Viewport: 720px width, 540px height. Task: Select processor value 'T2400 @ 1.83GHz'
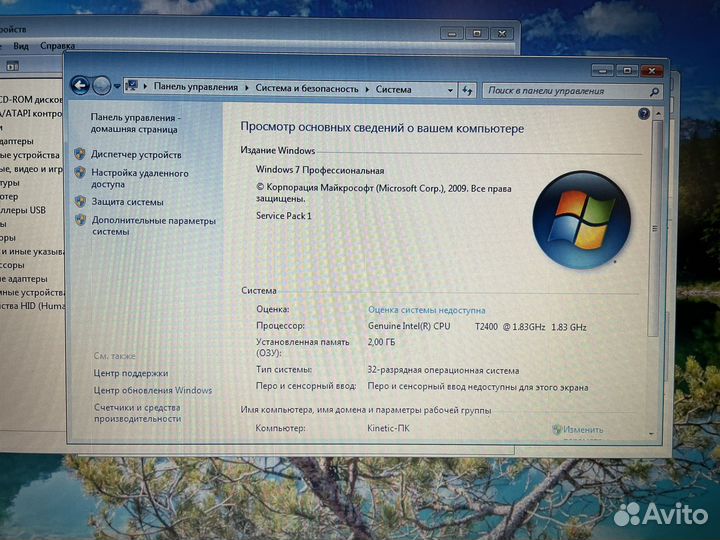(510, 327)
